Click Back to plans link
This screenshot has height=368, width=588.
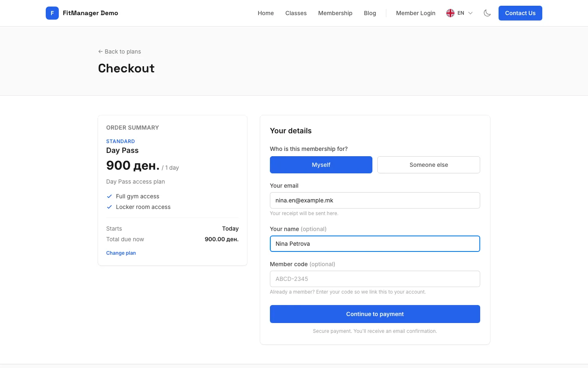pyautogui.click(x=120, y=52)
